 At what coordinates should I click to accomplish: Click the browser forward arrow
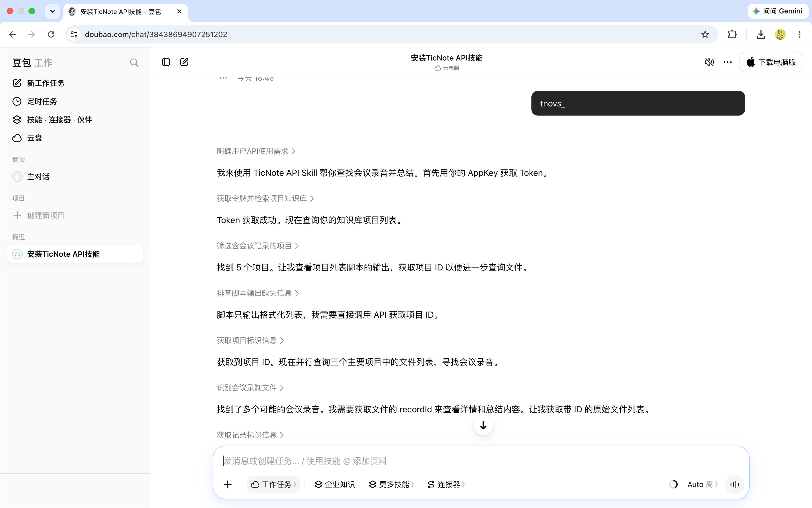point(32,34)
